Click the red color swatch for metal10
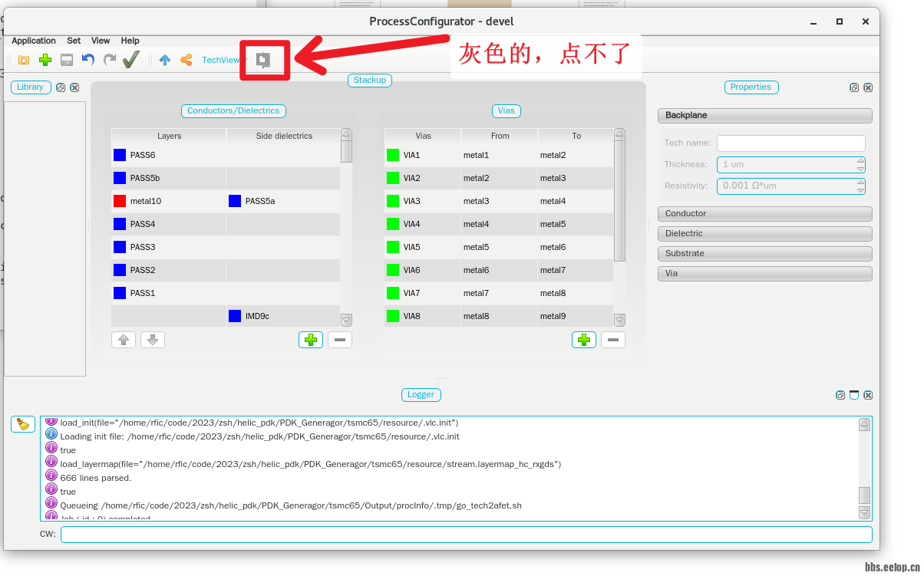Screen dimensions: 924x576 point(120,201)
